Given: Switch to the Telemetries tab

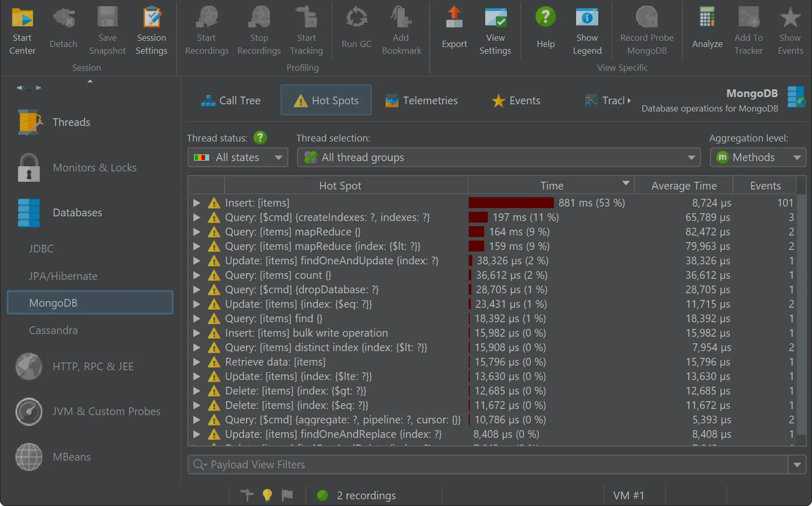Looking at the screenshot, I should click(422, 101).
